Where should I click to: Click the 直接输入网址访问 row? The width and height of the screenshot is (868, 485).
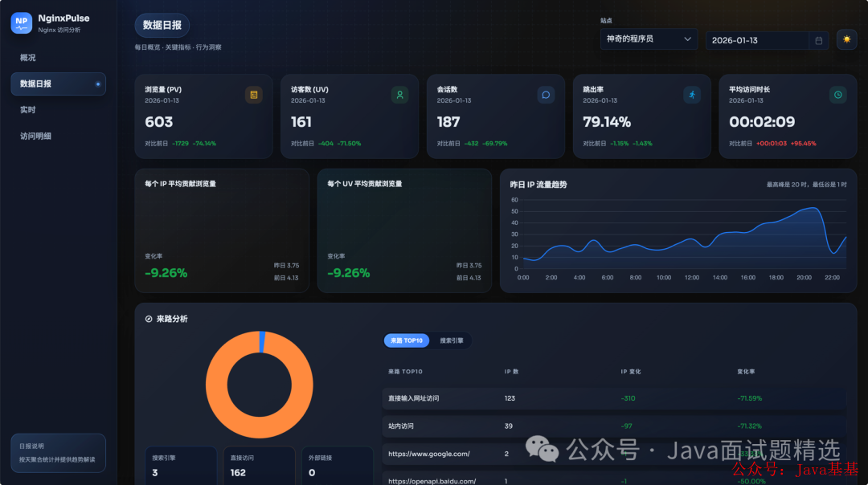[x=614, y=398]
